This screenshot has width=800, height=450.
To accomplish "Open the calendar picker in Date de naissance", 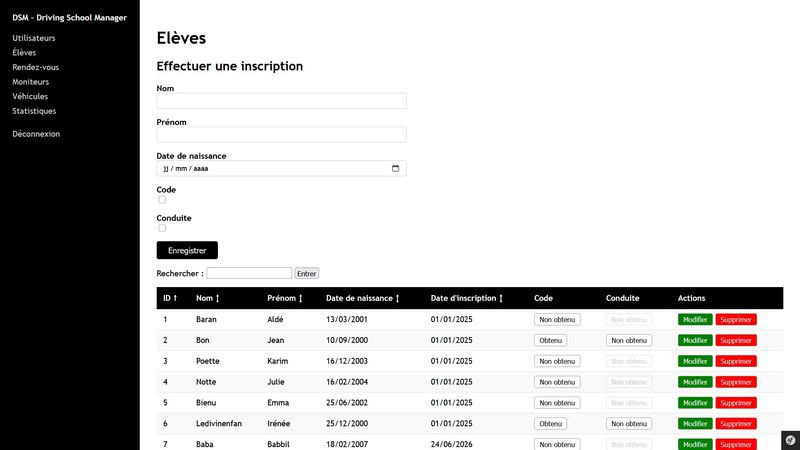I will (x=395, y=168).
